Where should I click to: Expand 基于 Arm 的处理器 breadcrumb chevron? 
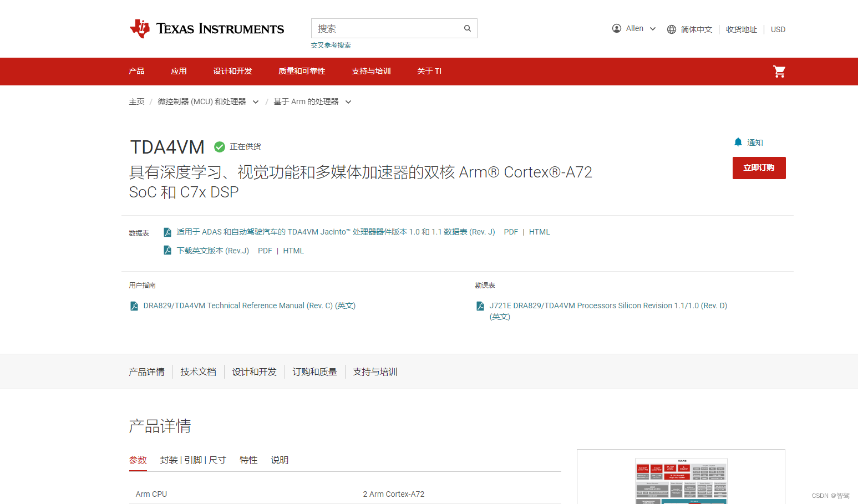point(348,102)
